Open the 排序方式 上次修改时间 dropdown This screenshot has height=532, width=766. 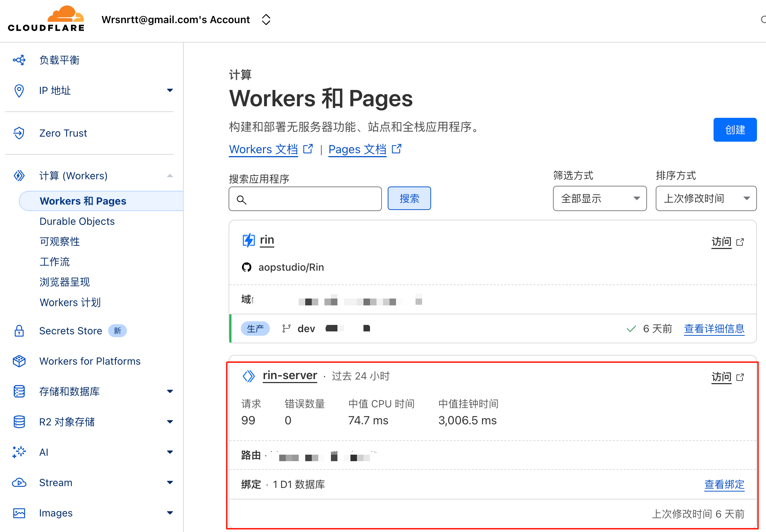point(706,198)
